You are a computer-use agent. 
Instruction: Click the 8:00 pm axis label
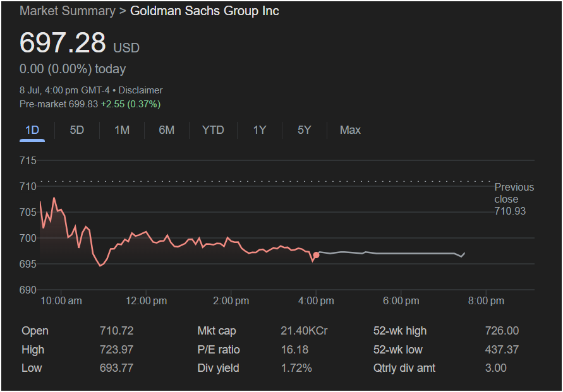point(486,300)
